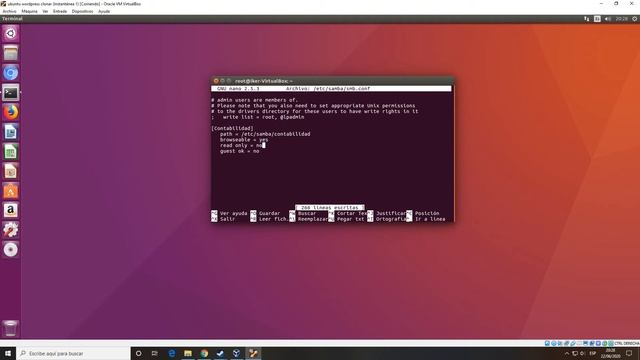Launch Firefox from the Ubuntu launcher
Image resolution: width=640 pixels, height=360 pixels.
[x=11, y=112]
